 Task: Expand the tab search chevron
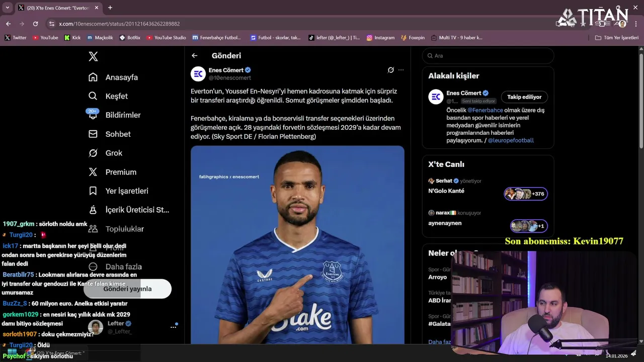(7, 8)
